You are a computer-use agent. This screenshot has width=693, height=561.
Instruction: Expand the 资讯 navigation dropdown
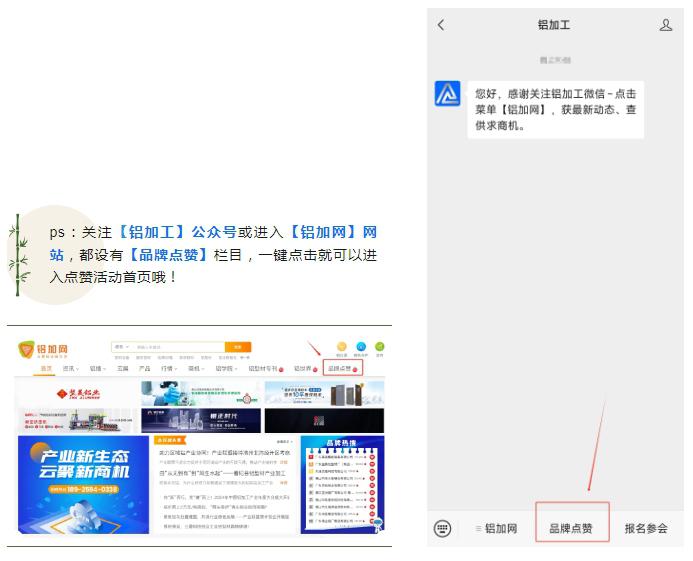click(70, 368)
